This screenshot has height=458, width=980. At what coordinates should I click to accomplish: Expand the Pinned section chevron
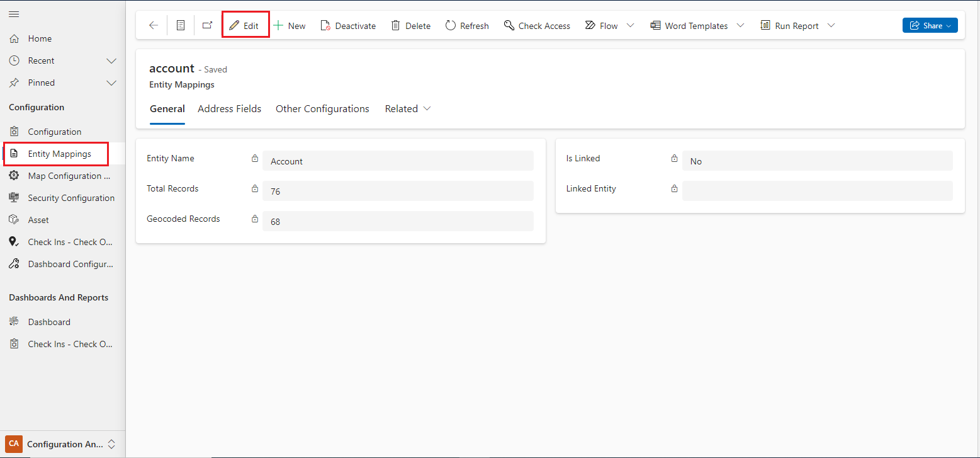coord(111,83)
